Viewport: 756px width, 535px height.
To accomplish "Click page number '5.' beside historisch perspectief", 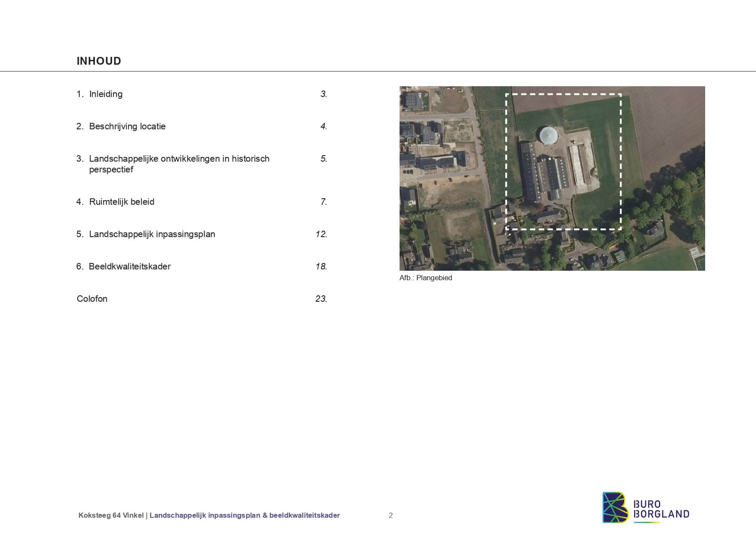I will pos(324,159).
